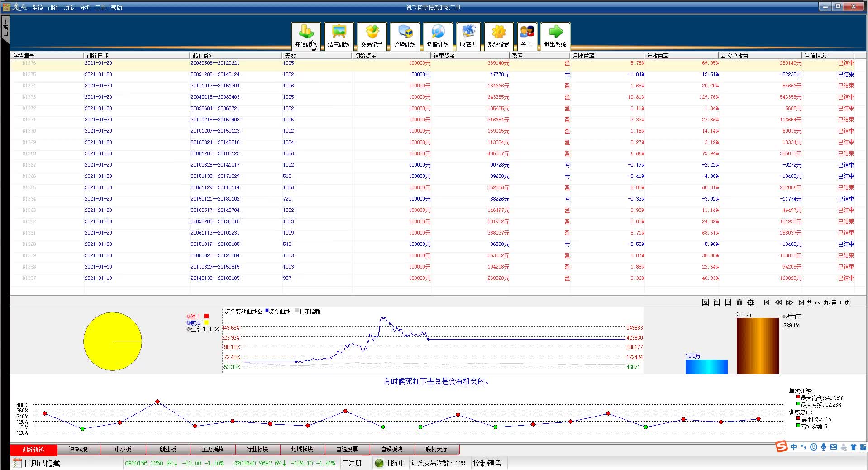Select the record dated 20091208—20140124

[x=432, y=74]
